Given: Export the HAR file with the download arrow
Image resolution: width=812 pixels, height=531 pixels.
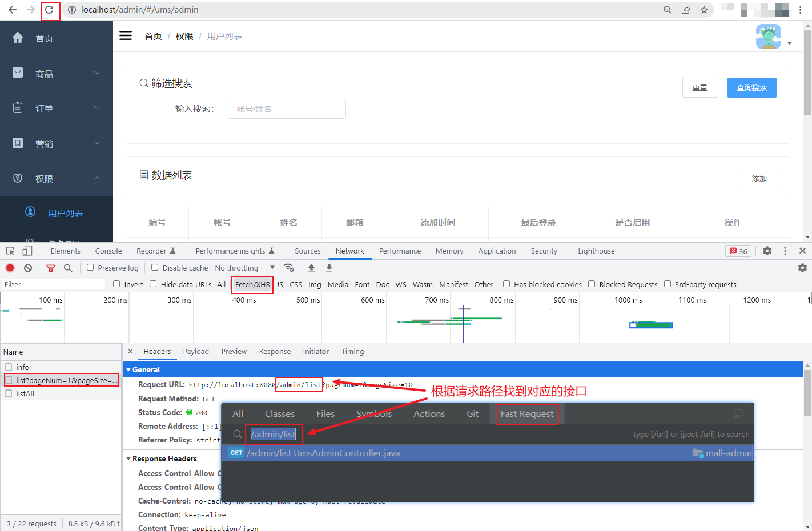Looking at the screenshot, I should (x=329, y=268).
